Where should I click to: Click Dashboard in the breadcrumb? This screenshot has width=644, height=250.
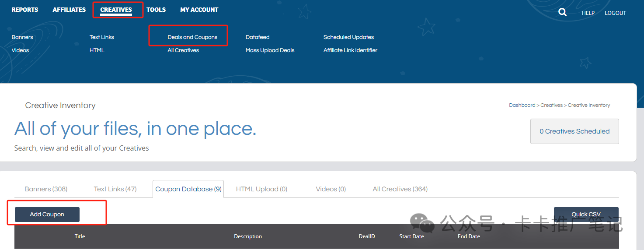(522, 106)
